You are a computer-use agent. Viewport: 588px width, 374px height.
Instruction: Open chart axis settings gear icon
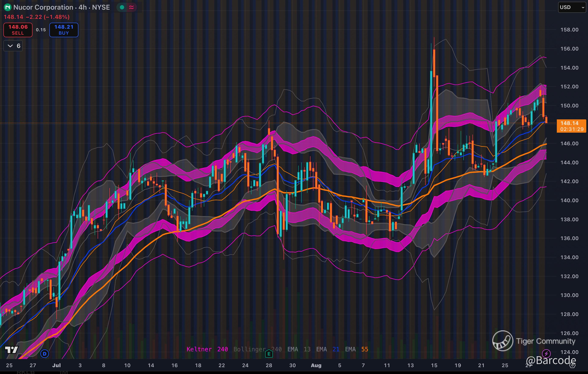572,365
